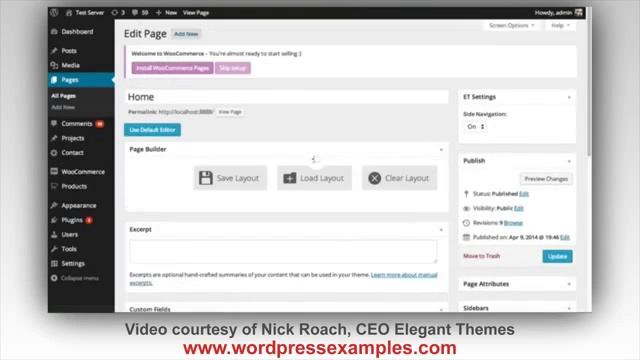The height and width of the screenshot is (360, 640).
Task: Click the Users sidebar icon
Action: pos(54,235)
